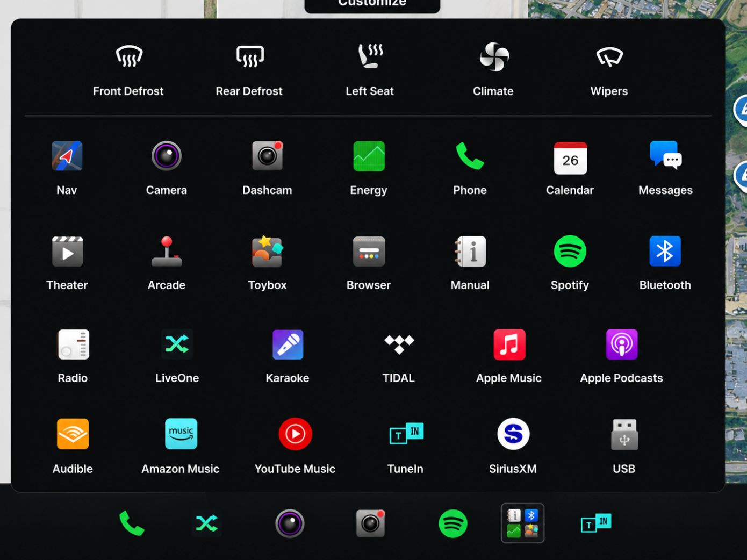Viewport: 747px width, 560px height.
Task: Open the Toybox app
Action: coord(267,263)
